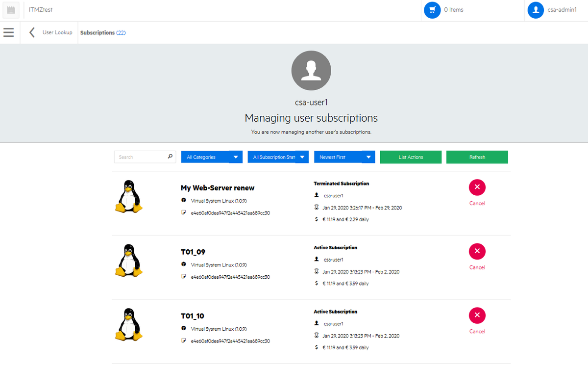Click the Linux penguin image for T01_10
The height and width of the screenshot is (367, 588).
[x=128, y=325]
